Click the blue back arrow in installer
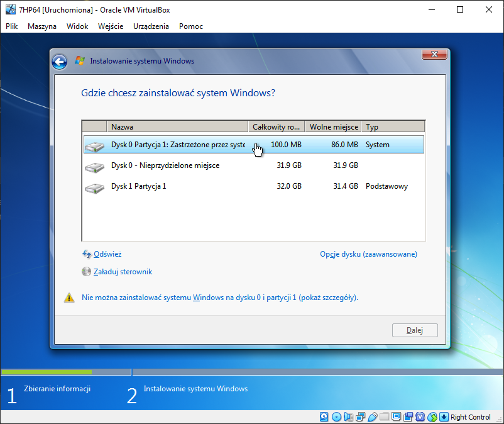 click(60, 62)
